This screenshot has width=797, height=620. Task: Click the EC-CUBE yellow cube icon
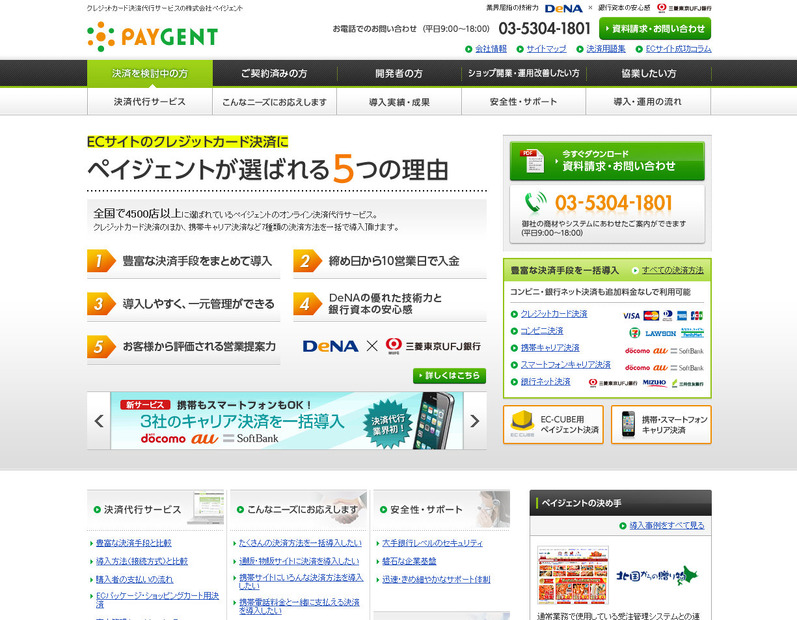(x=522, y=424)
